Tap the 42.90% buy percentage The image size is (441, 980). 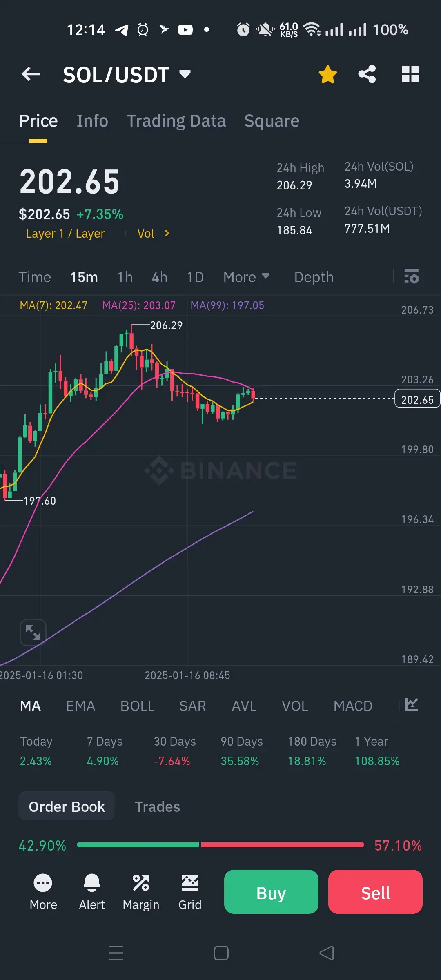point(42,845)
